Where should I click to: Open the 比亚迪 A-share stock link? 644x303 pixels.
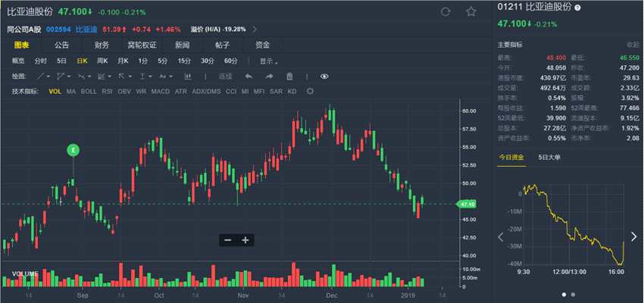(x=86, y=29)
